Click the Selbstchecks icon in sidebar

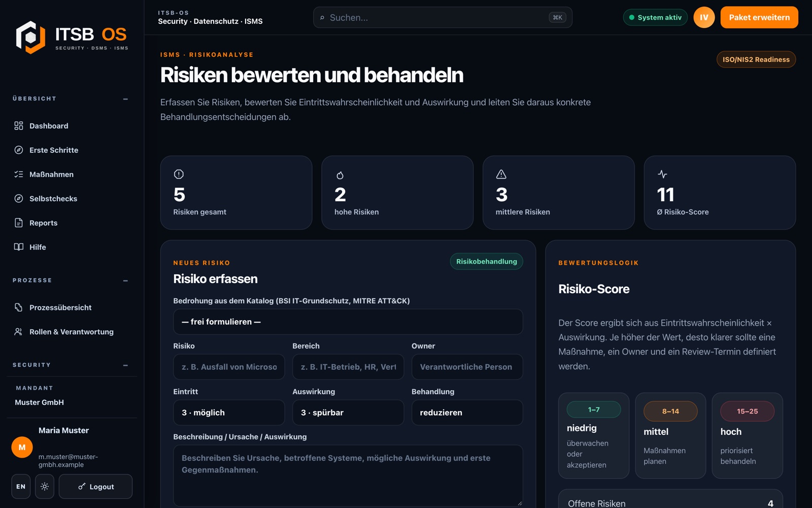click(19, 199)
